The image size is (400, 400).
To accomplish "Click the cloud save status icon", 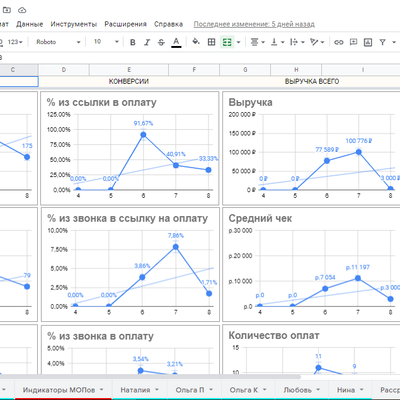I will [x=22, y=10].
